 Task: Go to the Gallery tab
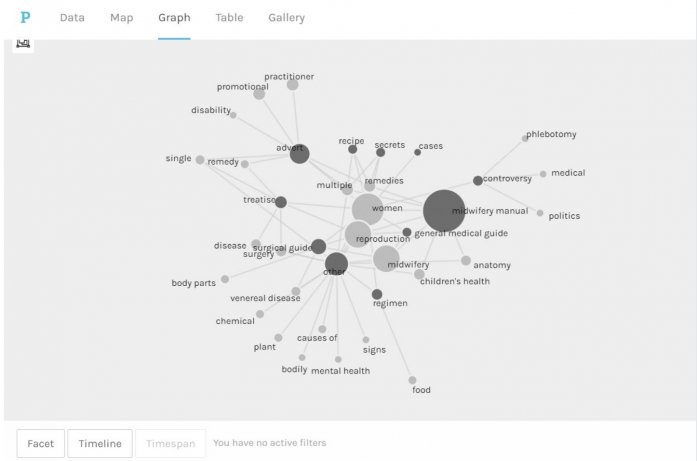point(286,18)
